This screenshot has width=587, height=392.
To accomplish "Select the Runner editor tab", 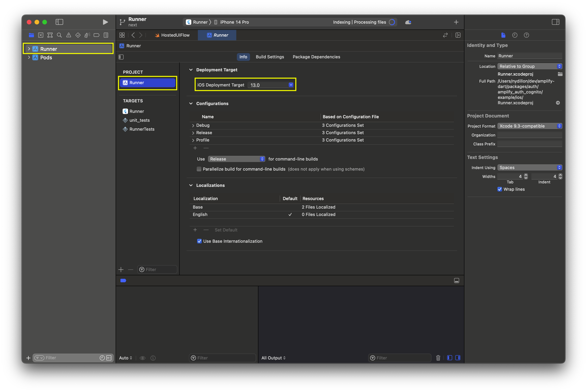I will [217, 35].
